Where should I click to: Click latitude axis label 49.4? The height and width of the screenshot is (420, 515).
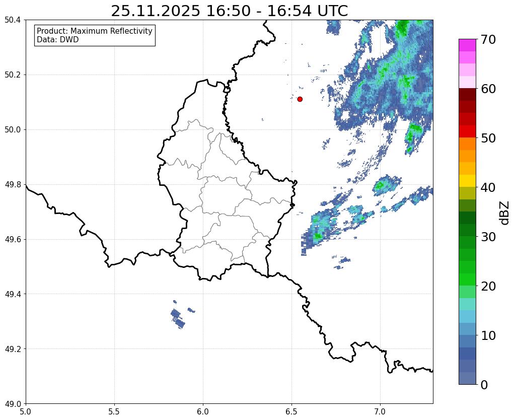[13, 294]
